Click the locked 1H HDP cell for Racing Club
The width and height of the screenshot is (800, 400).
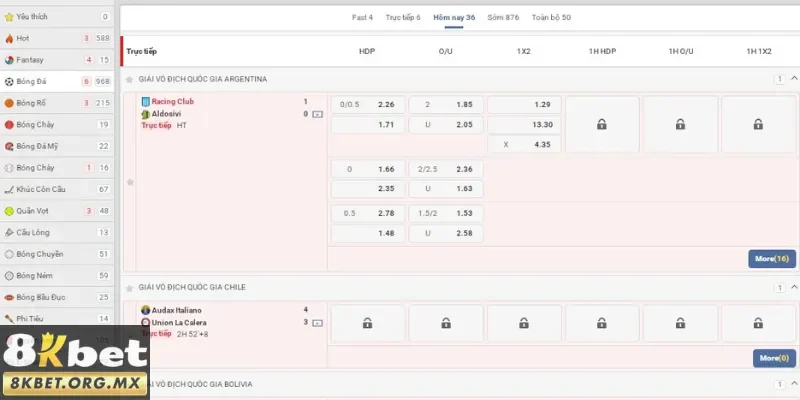pos(602,124)
